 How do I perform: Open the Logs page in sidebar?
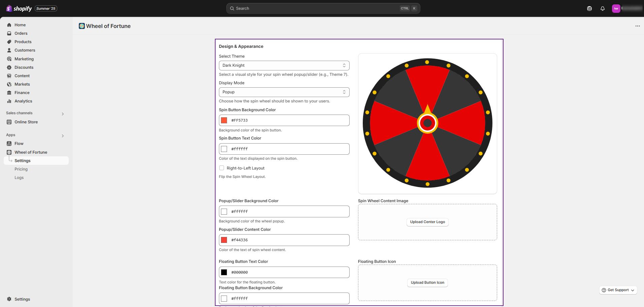point(19,178)
